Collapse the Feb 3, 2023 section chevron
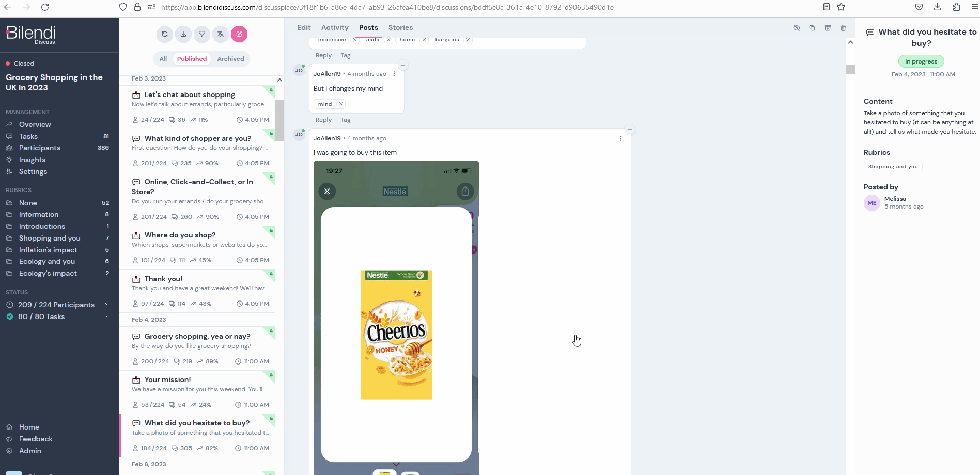The height and width of the screenshot is (475, 980). click(279, 80)
